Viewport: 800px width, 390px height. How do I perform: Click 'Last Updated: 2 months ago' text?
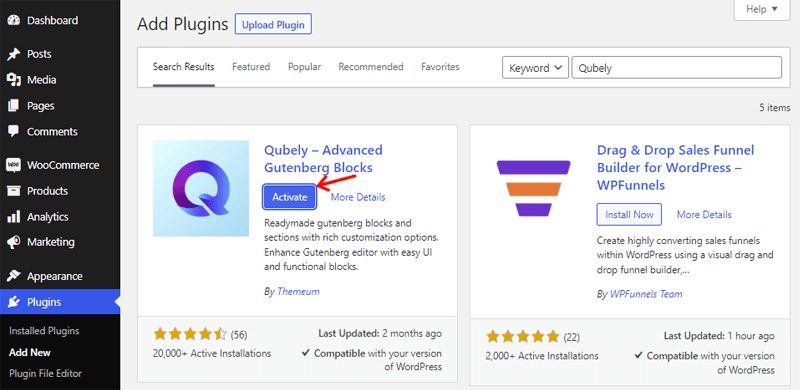[x=380, y=333]
